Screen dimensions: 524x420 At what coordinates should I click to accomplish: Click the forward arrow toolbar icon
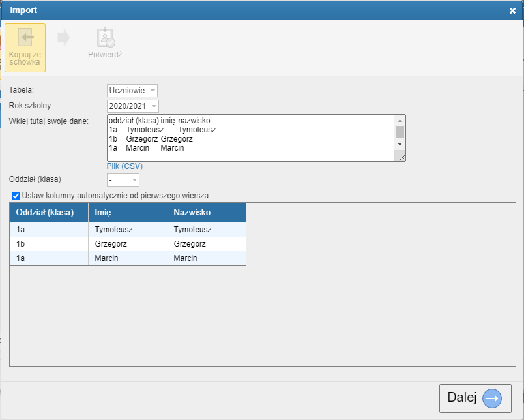(x=63, y=37)
